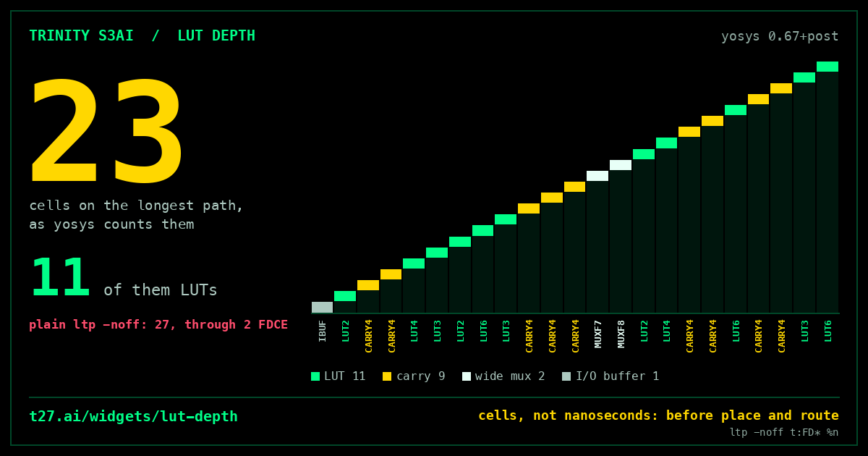Image resolution: width=868 pixels, height=456 pixels.
Task: Click the large green number 11
Action: pyautogui.click(x=60, y=279)
